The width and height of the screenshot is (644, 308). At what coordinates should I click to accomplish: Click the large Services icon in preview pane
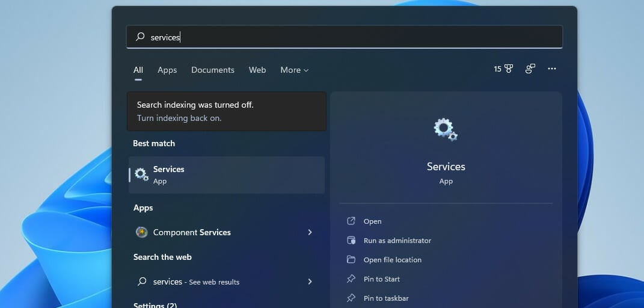coord(446,129)
